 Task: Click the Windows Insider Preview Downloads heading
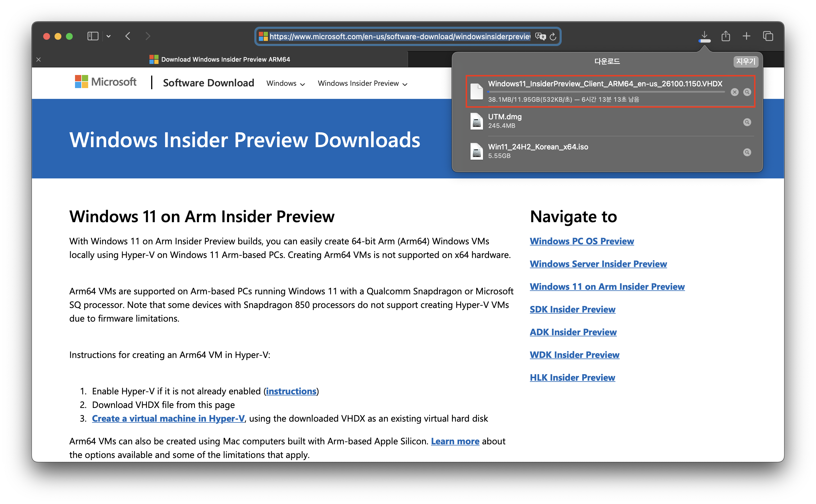[245, 139]
